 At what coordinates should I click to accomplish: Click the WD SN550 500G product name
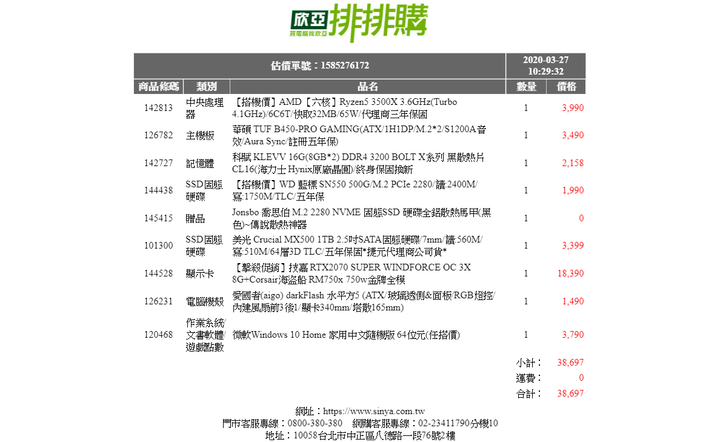(355, 190)
